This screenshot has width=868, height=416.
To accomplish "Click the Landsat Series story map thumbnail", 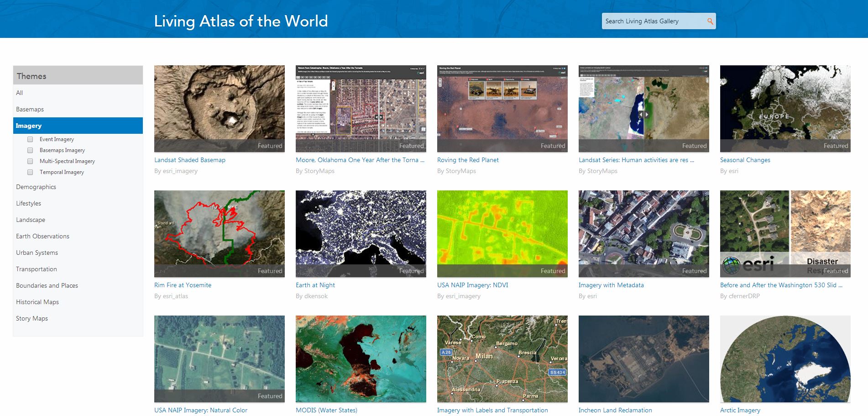I will [x=644, y=109].
